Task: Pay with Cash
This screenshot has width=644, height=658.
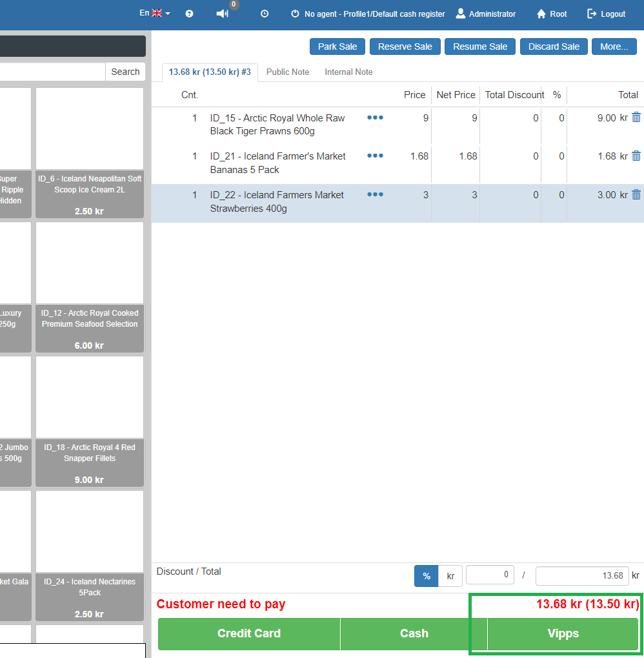Action: (x=414, y=633)
